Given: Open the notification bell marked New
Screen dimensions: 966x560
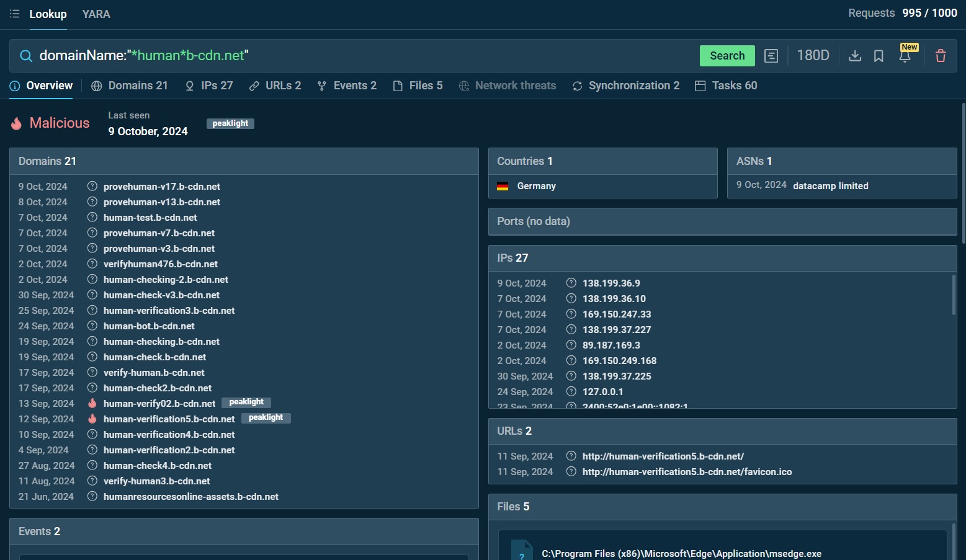Looking at the screenshot, I should (905, 56).
